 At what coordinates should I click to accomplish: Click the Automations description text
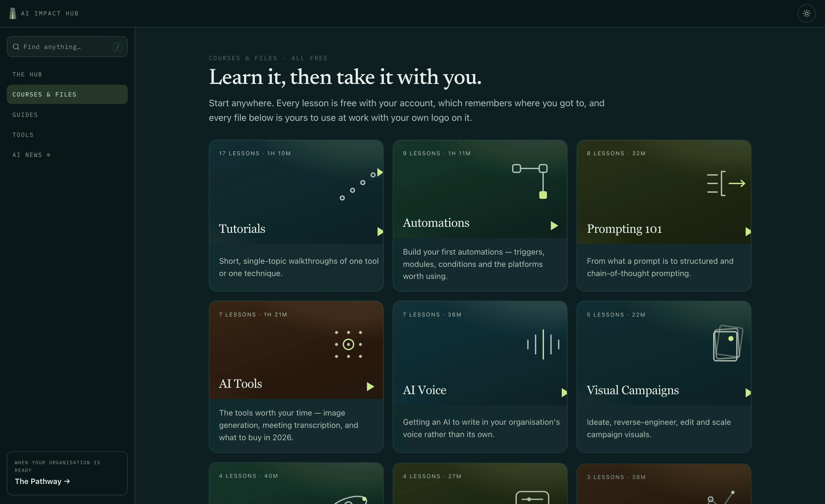pyautogui.click(x=474, y=264)
